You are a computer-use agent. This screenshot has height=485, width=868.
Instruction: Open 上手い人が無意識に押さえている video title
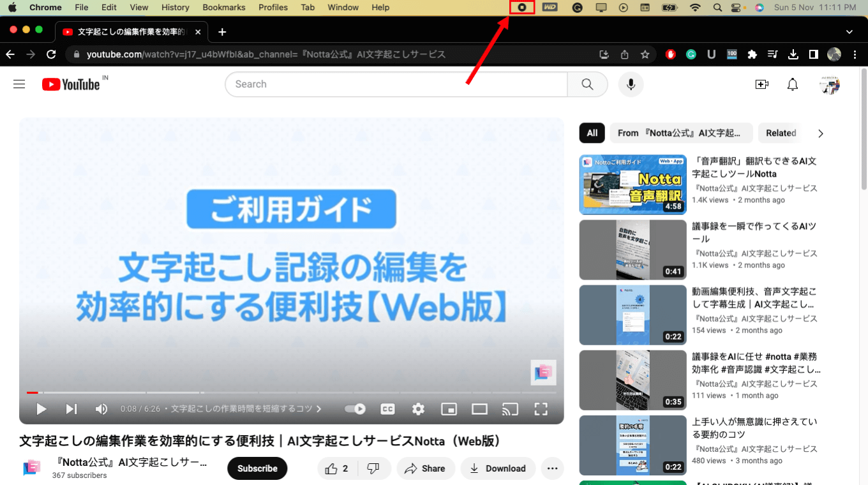click(x=754, y=428)
